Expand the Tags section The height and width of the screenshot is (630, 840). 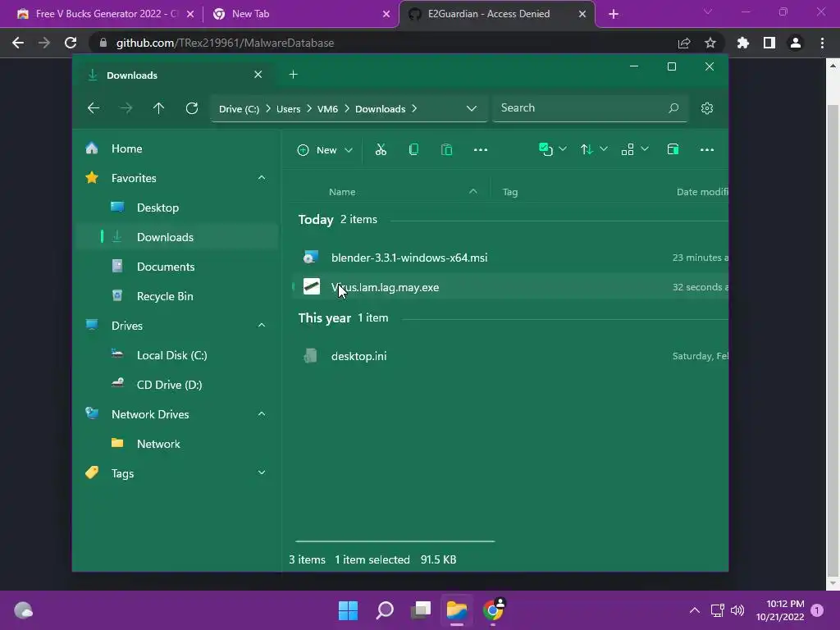[x=262, y=472]
